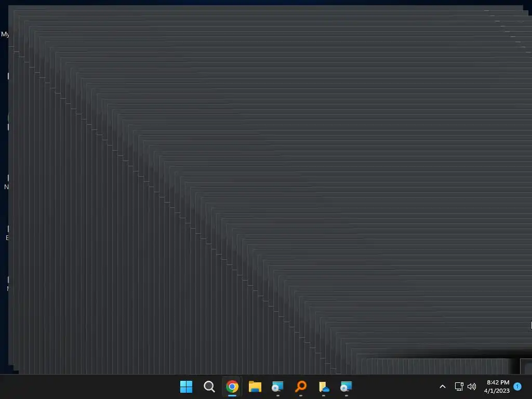Open the Windows Start menu

click(187, 387)
